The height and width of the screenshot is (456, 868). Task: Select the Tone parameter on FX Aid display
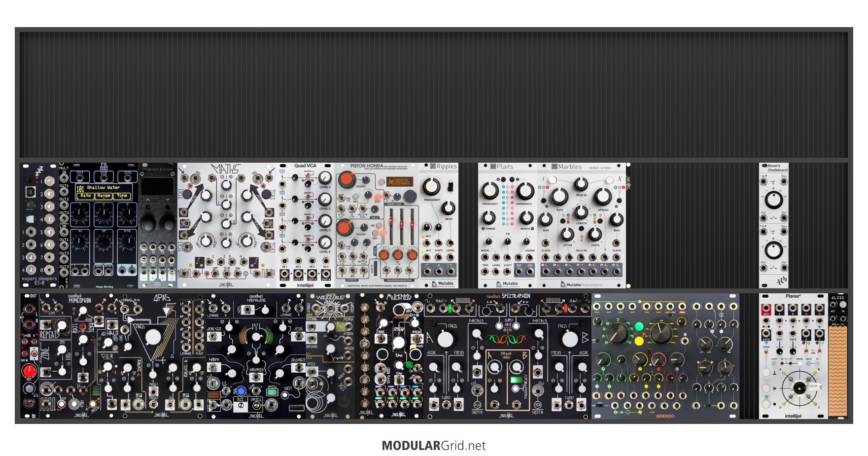click(x=122, y=196)
